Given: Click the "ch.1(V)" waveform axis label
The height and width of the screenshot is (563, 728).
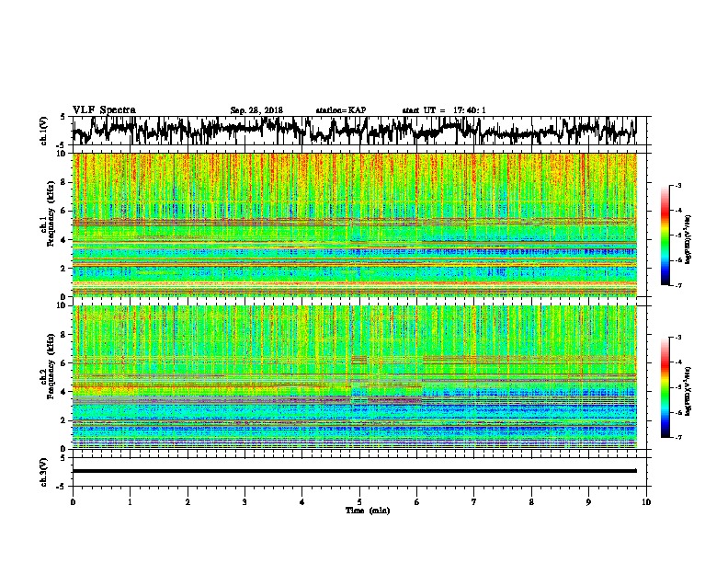Looking at the screenshot, I should 44,131.
